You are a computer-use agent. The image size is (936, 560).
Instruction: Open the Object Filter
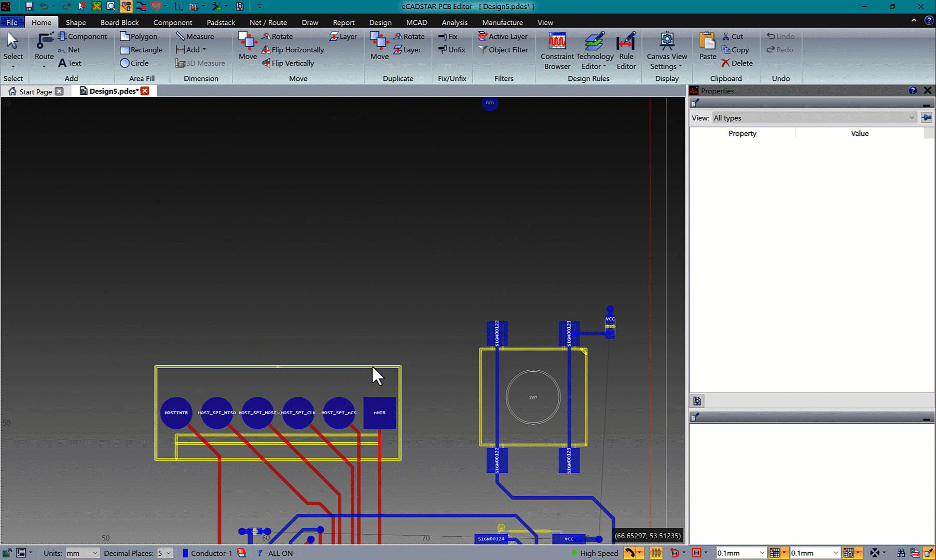[503, 50]
